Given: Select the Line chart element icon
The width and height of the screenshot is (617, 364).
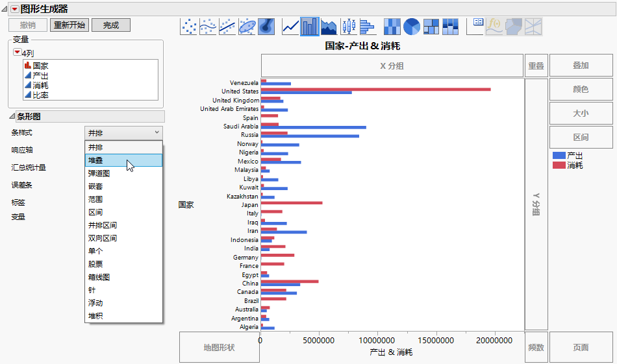Looking at the screenshot, I should pos(290,27).
